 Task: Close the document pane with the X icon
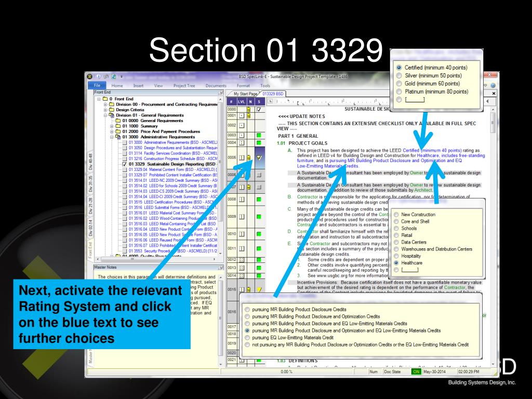coord(494,94)
